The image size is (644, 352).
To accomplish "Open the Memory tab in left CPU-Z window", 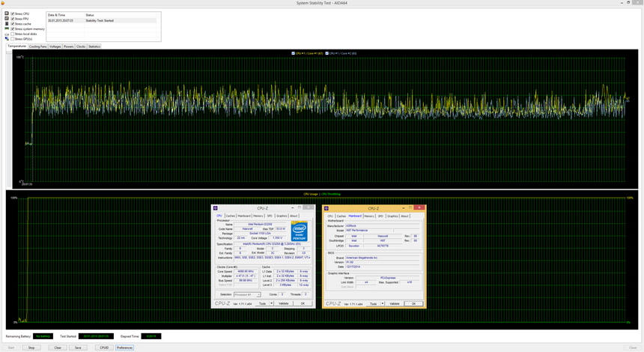I will [258, 216].
